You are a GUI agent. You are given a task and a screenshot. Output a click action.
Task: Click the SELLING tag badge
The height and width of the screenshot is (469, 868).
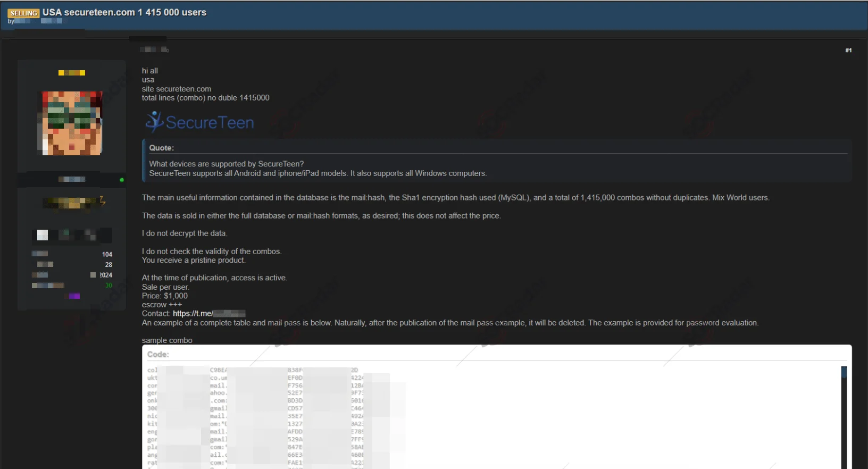click(x=23, y=13)
